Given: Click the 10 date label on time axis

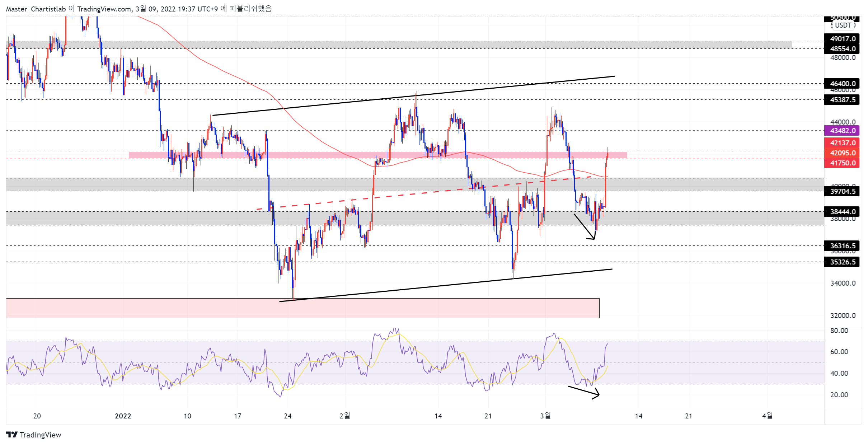Looking at the screenshot, I should (187, 416).
